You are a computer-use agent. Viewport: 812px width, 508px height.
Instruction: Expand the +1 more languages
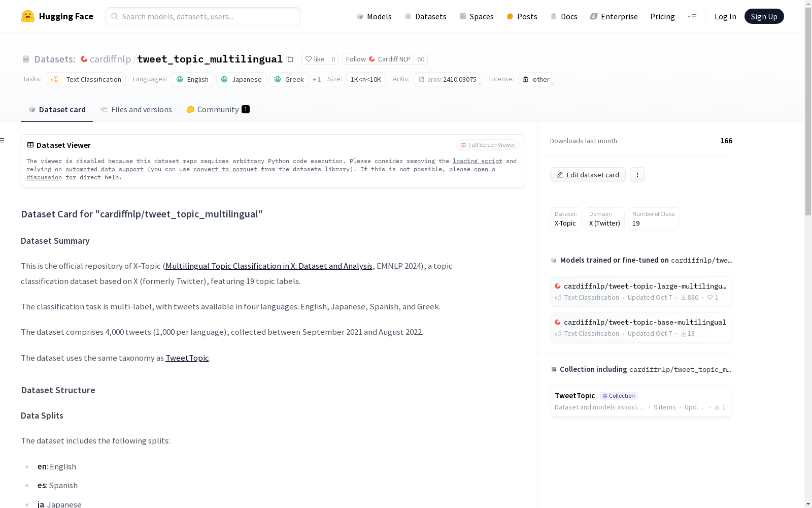[x=317, y=79]
